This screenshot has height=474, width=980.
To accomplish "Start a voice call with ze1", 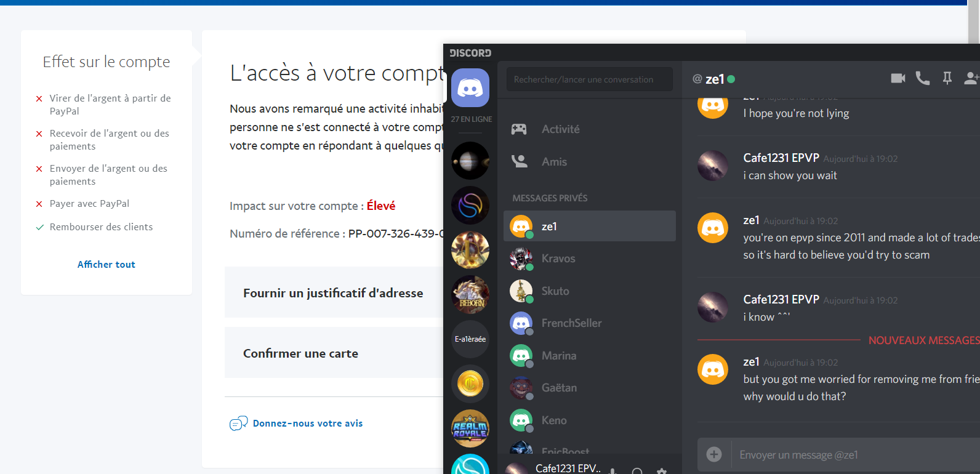I will point(922,78).
